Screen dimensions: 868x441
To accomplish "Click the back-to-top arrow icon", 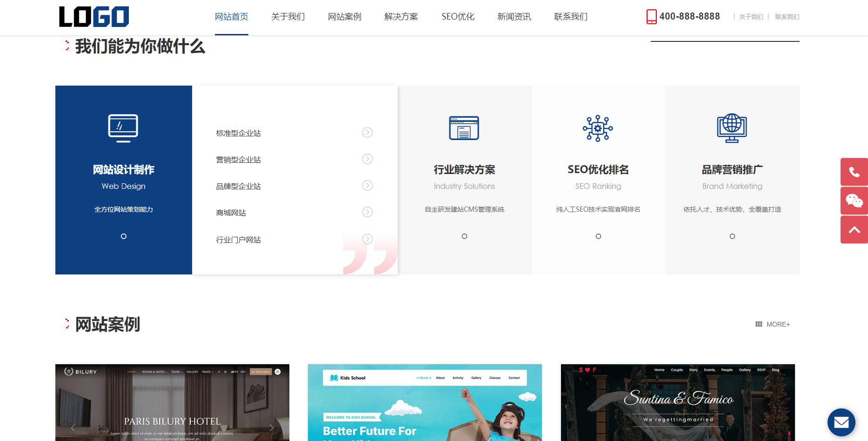I will click(855, 229).
